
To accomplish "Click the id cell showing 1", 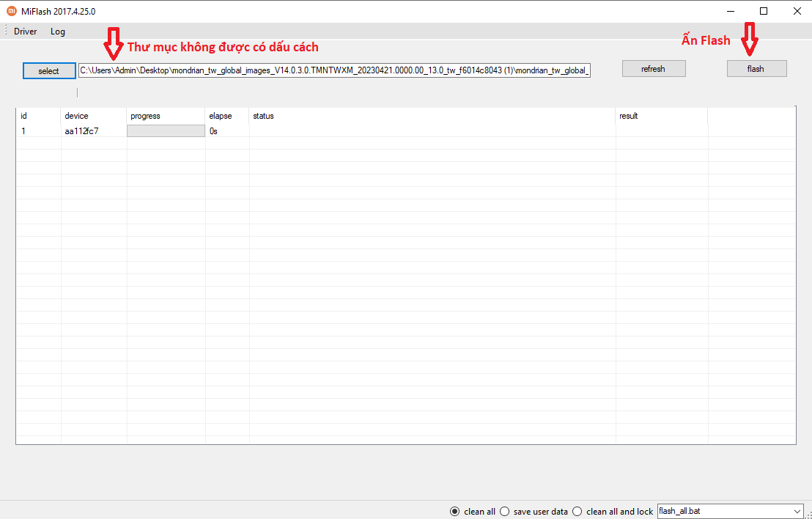I will (23, 131).
